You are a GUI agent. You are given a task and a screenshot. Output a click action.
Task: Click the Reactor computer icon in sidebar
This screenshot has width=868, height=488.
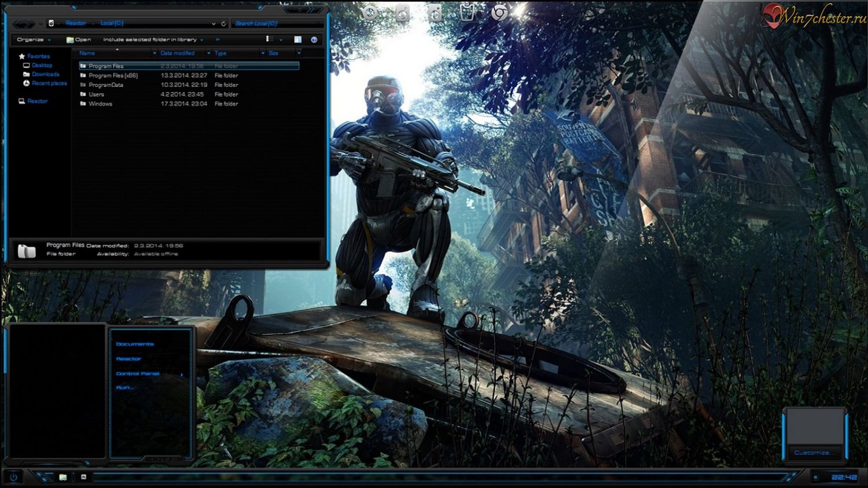click(21, 101)
